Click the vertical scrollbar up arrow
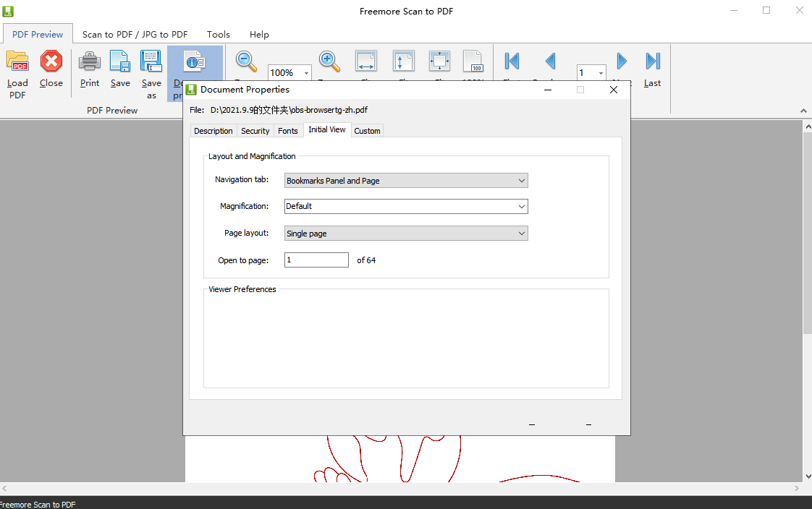The width and height of the screenshot is (812, 509). click(x=808, y=127)
